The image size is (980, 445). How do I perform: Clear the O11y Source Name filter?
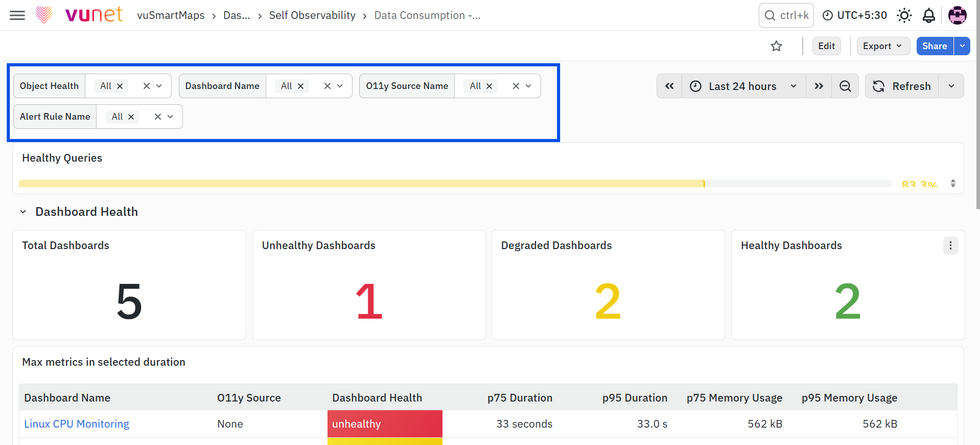516,86
